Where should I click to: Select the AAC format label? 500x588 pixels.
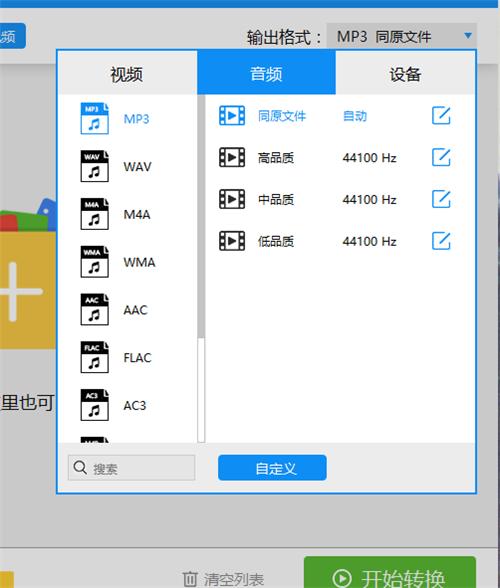[x=136, y=310]
